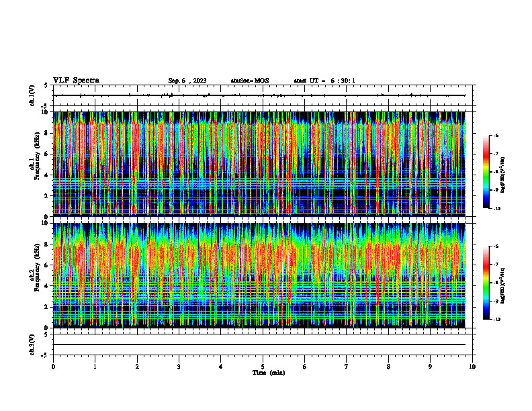Click the "-7" label on ch.2 colorbar

(x=496, y=265)
